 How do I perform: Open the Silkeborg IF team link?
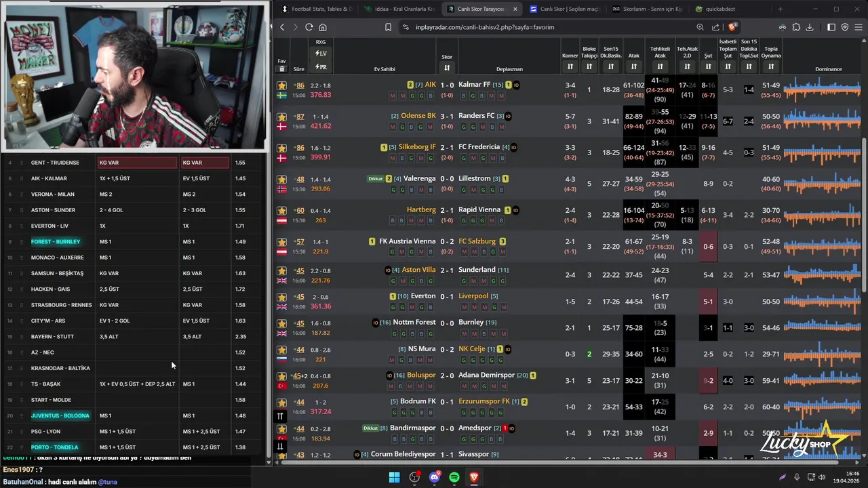417,147
